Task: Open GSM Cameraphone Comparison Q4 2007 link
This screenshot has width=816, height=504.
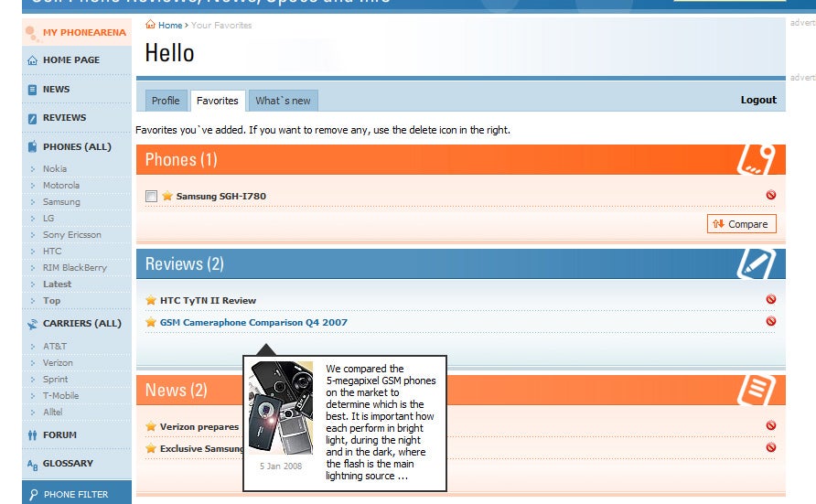Action: click(253, 323)
